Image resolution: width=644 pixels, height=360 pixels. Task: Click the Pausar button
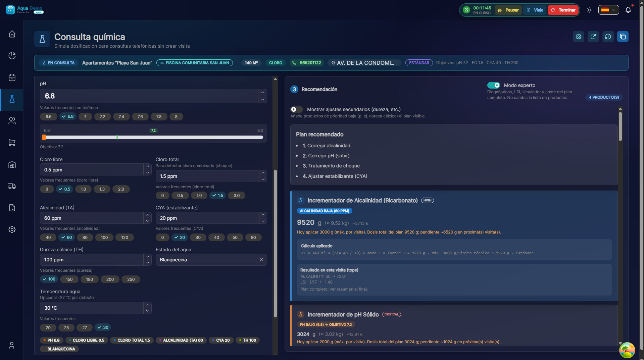pyautogui.click(x=508, y=10)
